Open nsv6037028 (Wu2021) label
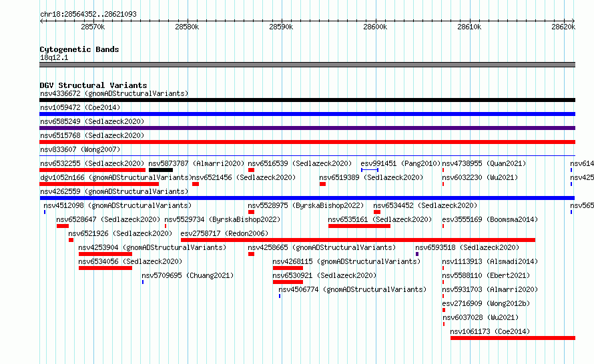This screenshot has height=364, width=594. tap(481, 317)
